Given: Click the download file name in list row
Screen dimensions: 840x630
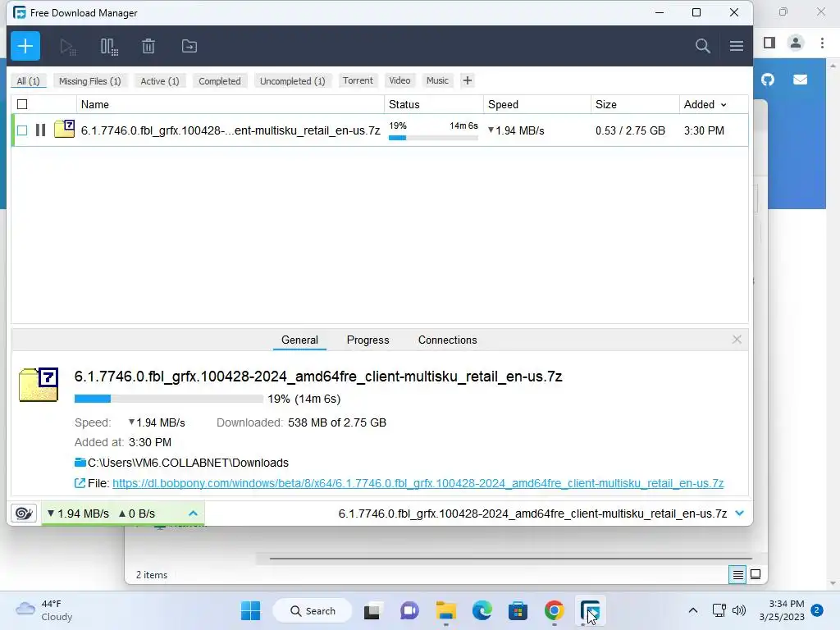Looking at the screenshot, I should pos(231,130).
